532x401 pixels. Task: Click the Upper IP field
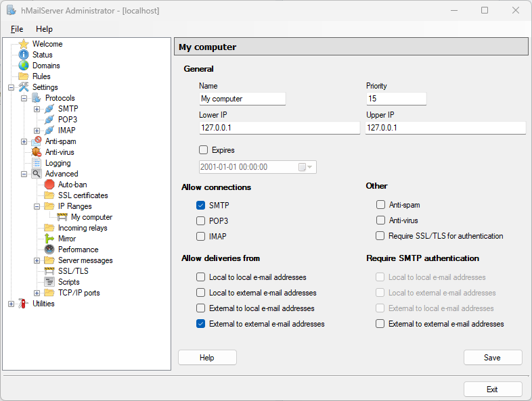(445, 128)
